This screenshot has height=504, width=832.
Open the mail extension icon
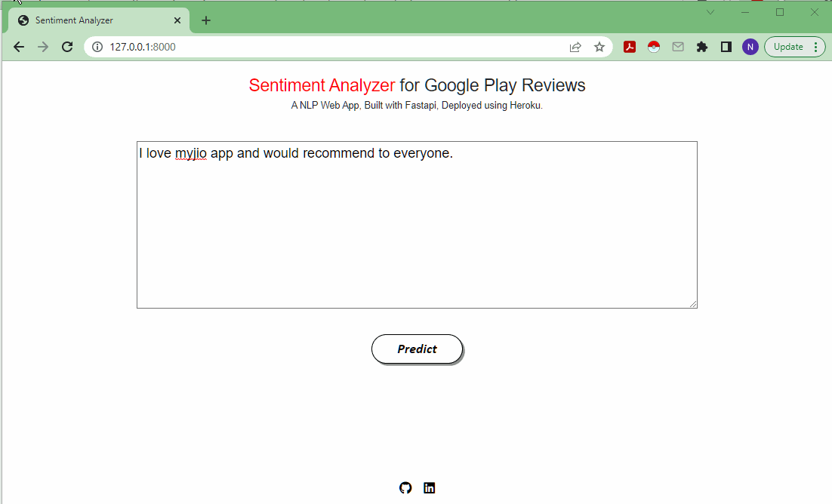coord(678,47)
